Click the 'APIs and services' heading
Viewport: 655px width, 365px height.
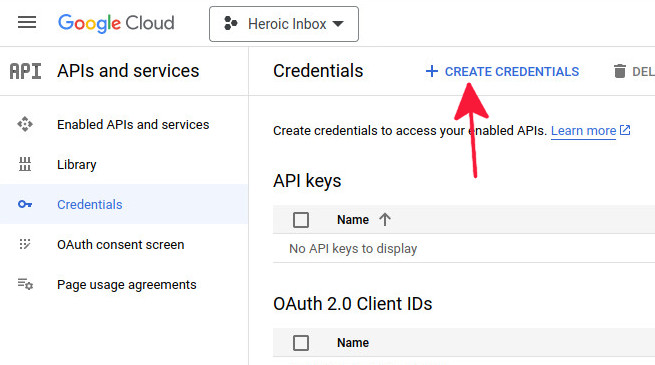128,71
